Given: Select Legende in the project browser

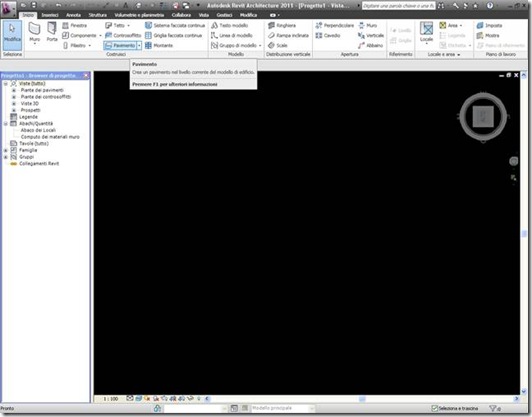Looking at the screenshot, I should coord(28,117).
